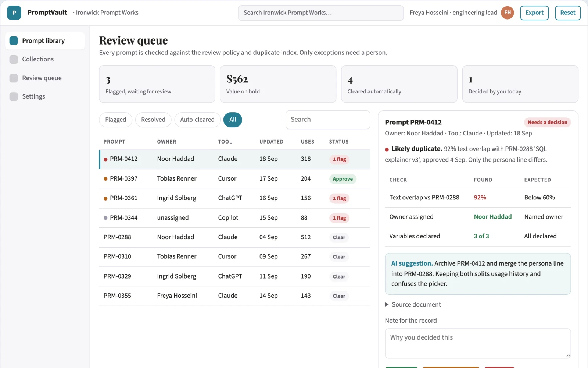This screenshot has height=368, width=588.
Task: Switch to the Resolved filter
Action: pos(153,120)
